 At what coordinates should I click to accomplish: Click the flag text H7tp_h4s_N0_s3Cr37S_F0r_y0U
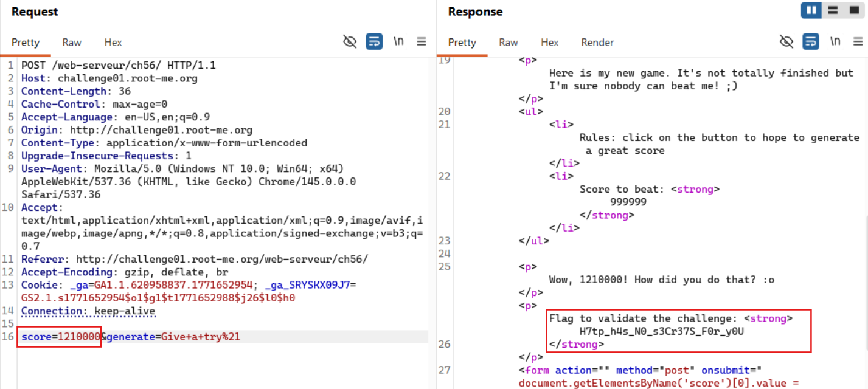pyautogui.click(x=662, y=331)
